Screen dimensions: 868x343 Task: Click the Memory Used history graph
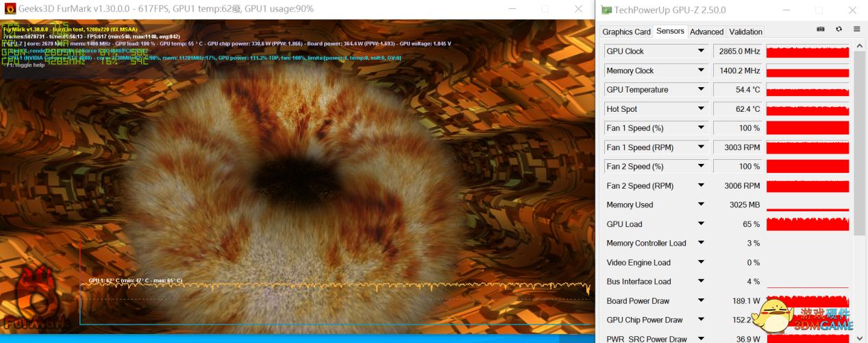tap(808, 205)
